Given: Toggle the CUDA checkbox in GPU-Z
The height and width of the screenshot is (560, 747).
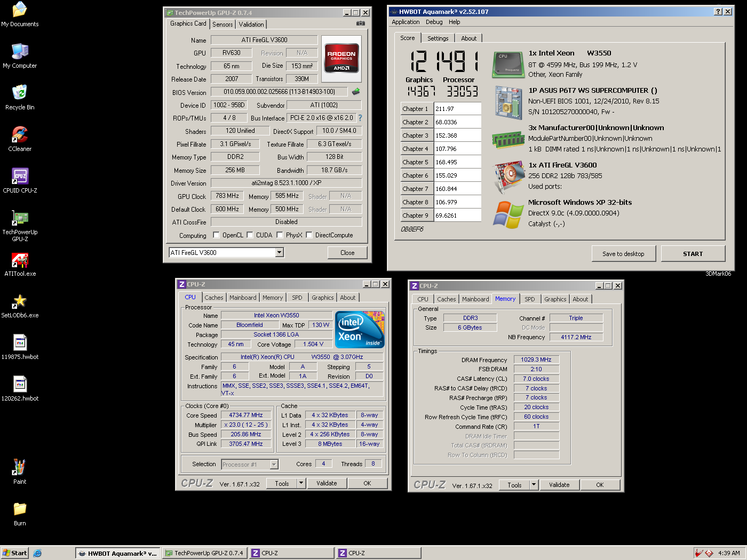Looking at the screenshot, I should (x=250, y=235).
